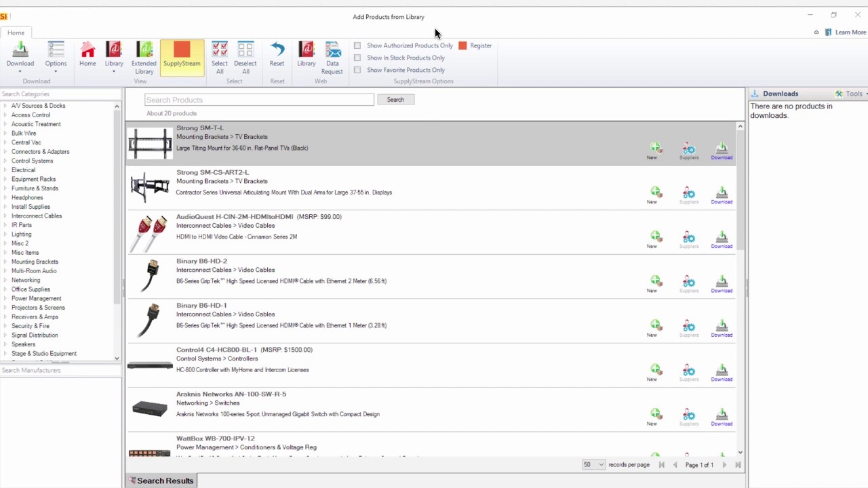
Task: Click the Search Products input field
Action: [x=259, y=100]
